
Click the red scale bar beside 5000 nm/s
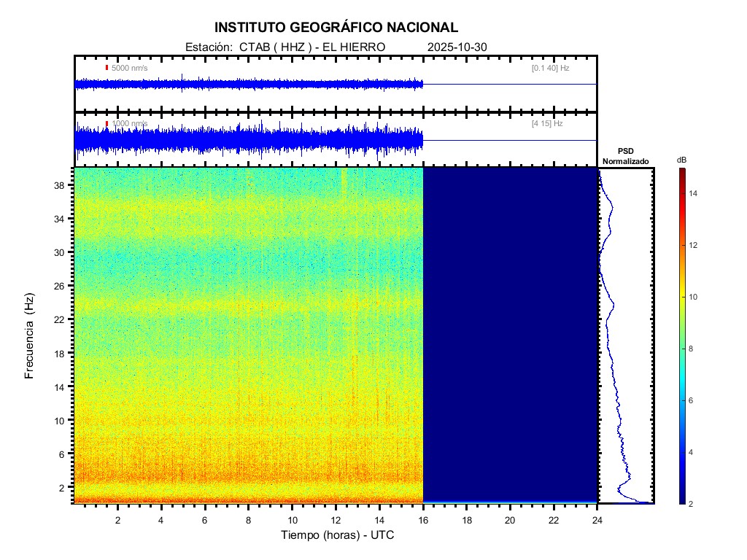pyautogui.click(x=107, y=68)
